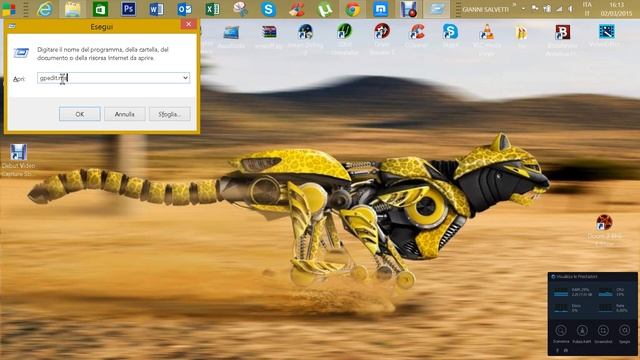The height and width of the screenshot is (360, 640).
Task: Open the WinRAR archive desktop icon
Action: pyautogui.click(x=269, y=36)
